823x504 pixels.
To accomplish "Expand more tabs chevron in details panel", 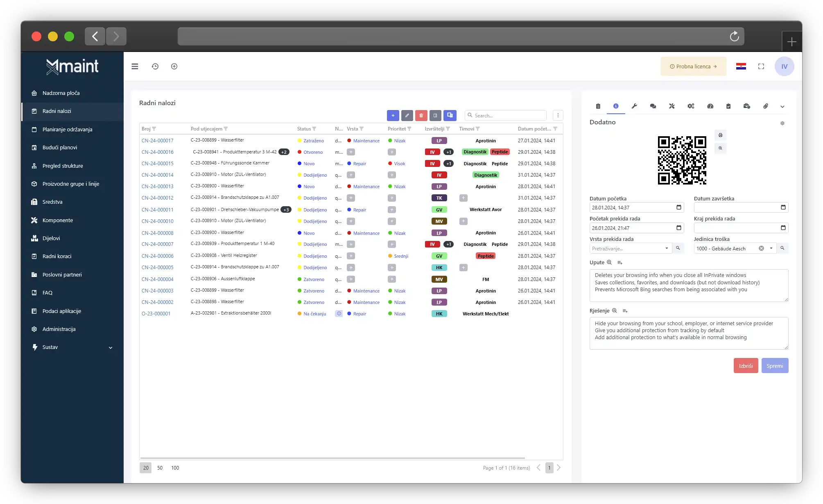I will pyautogui.click(x=782, y=106).
